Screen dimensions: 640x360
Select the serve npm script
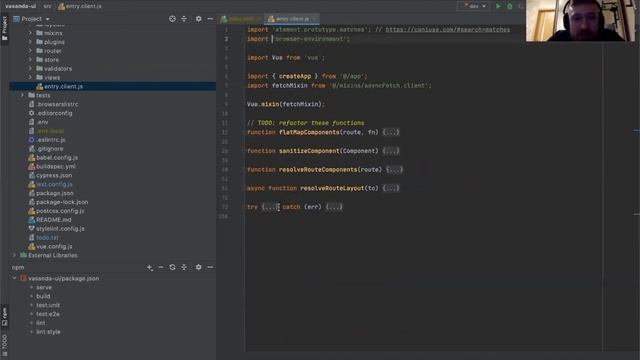pyautogui.click(x=44, y=287)
